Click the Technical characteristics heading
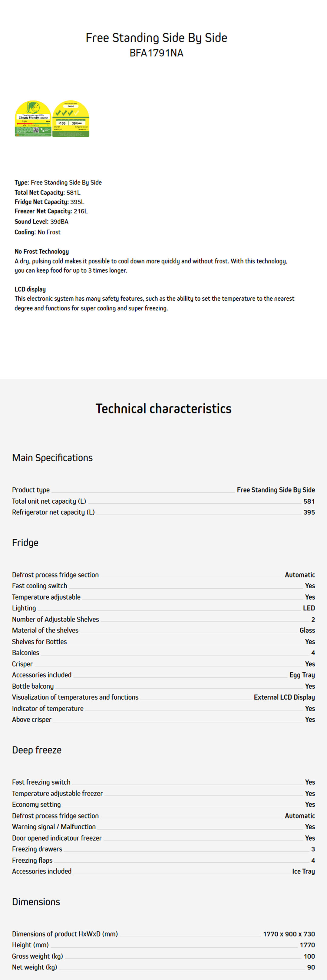Image resolution: width=327 pixels, height=980 pixels. (163, 409)
